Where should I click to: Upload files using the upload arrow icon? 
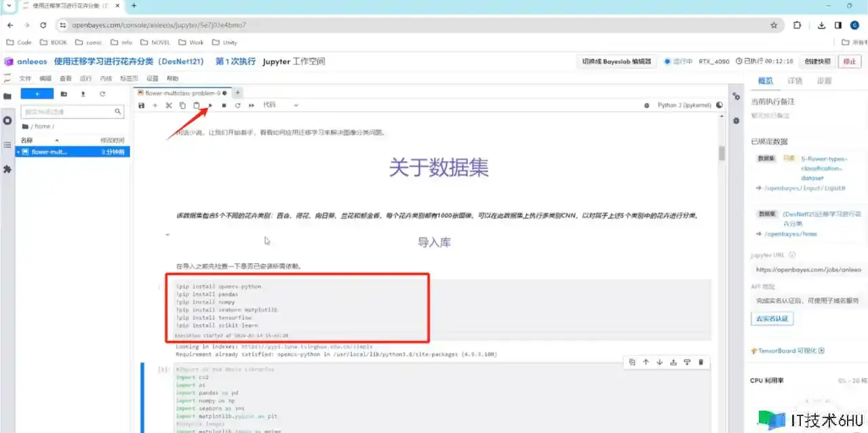tap(83, 94)
